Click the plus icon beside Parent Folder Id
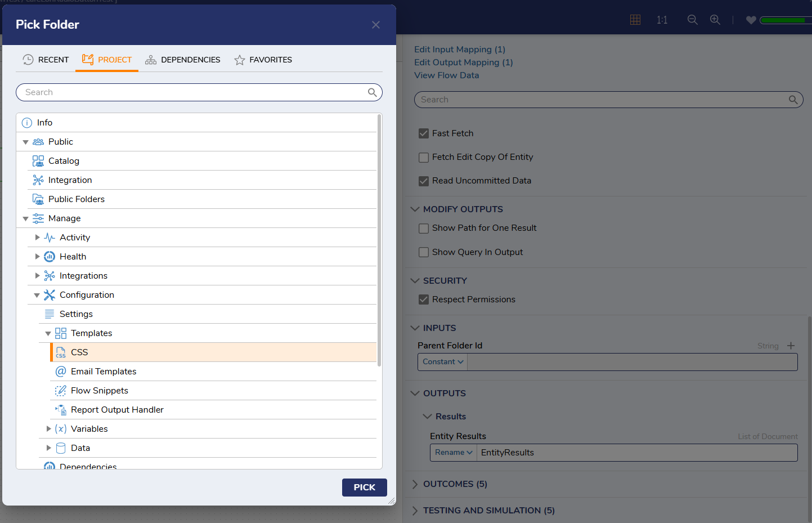 pyautogui.click(x=791, y=346)
